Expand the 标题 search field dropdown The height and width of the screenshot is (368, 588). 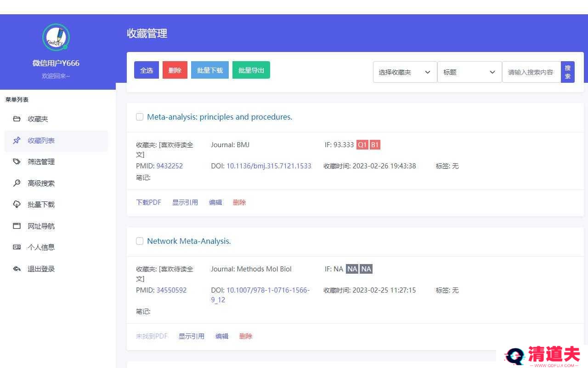click(469, 72)
